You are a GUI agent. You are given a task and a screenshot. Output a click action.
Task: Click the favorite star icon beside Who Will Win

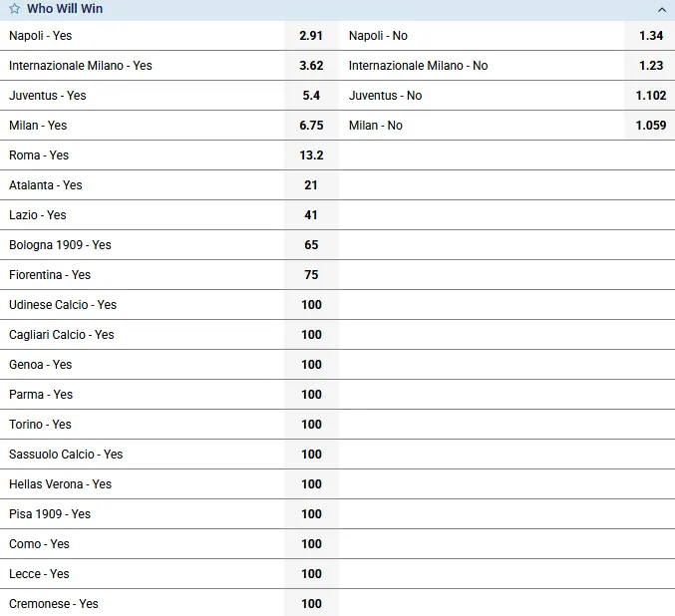(x=14, y=9)
